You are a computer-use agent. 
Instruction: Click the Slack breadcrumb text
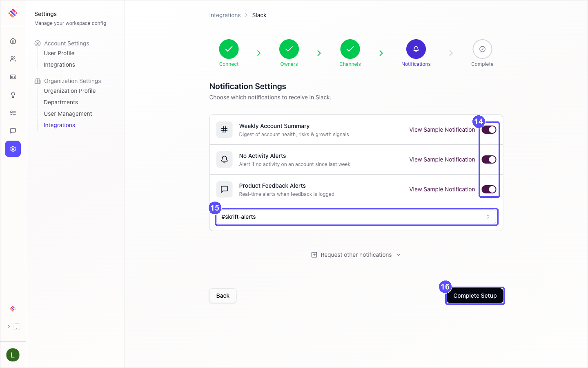259,15
